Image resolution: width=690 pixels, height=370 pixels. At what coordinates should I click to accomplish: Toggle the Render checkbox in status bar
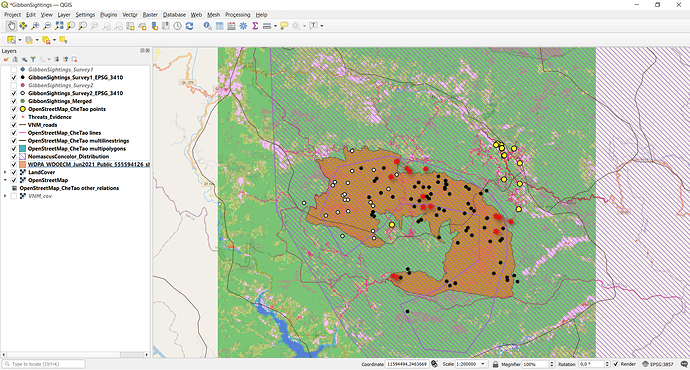616,364
